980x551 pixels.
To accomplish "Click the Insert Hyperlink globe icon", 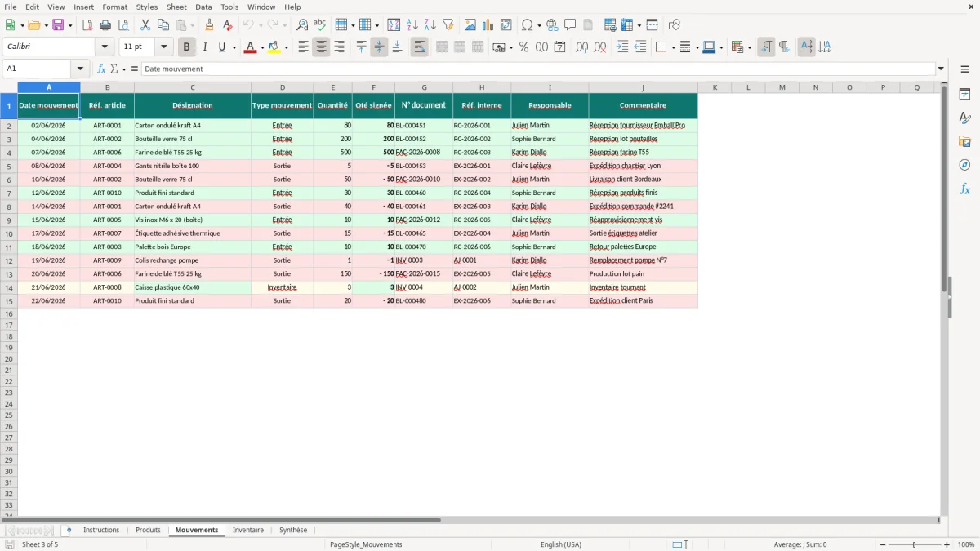I will [x=552, y=25].
